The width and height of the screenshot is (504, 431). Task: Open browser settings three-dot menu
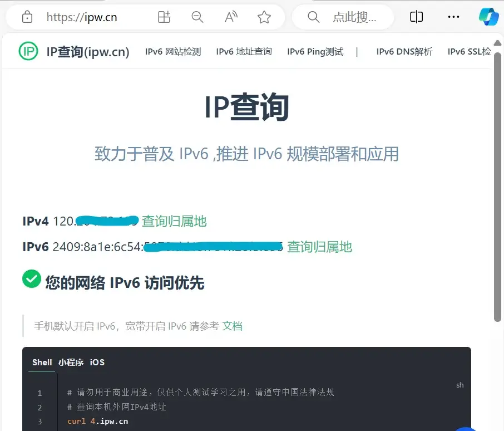point(453,17)
